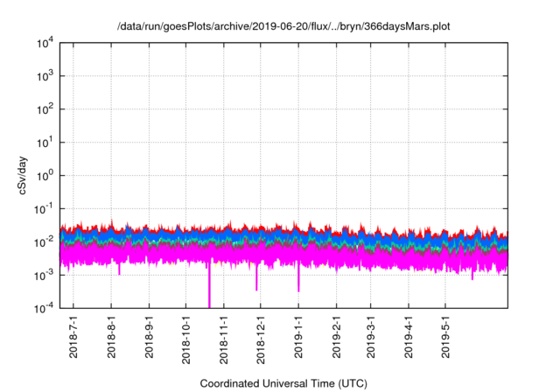Click the plot title path 366daysMars.plot

(x=283, y=26)
